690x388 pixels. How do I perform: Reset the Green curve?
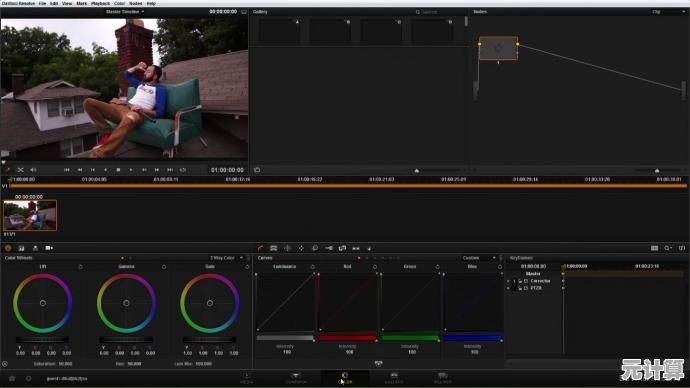[437, 267]
